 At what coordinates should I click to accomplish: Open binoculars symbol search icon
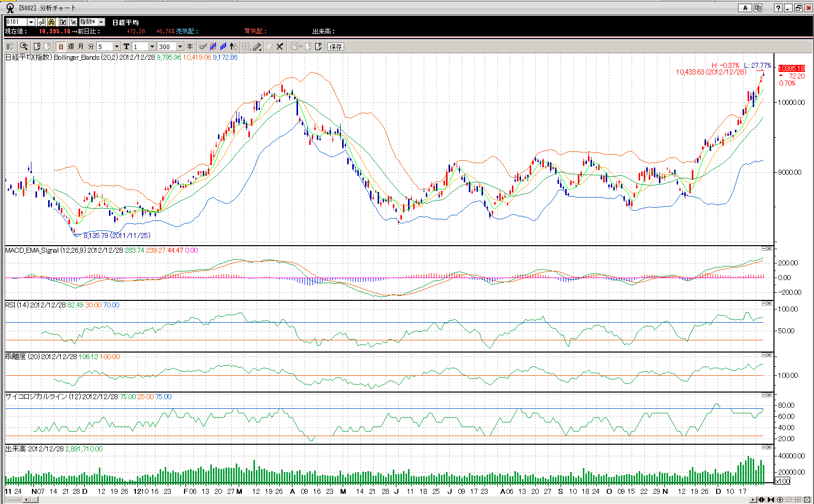point(52,22)
